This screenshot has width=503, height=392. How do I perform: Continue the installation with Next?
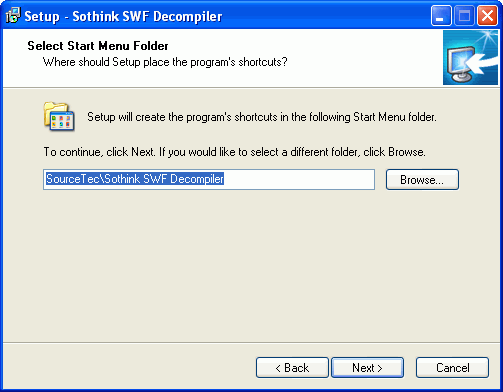(x=367, y=368)
